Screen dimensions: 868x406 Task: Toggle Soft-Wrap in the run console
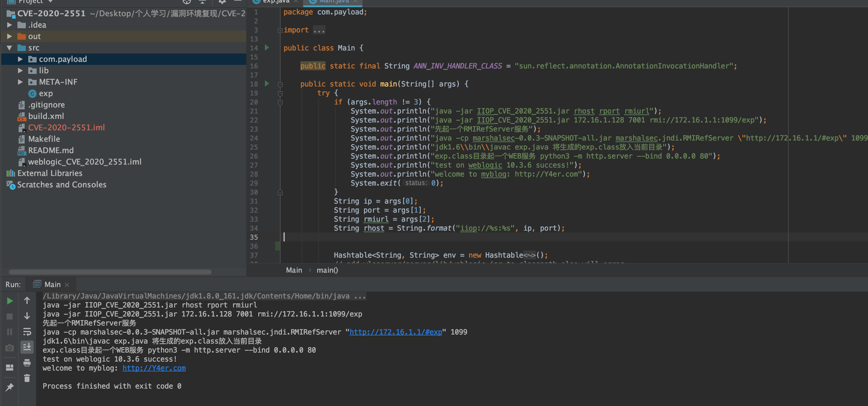click(x=27, y=332)
